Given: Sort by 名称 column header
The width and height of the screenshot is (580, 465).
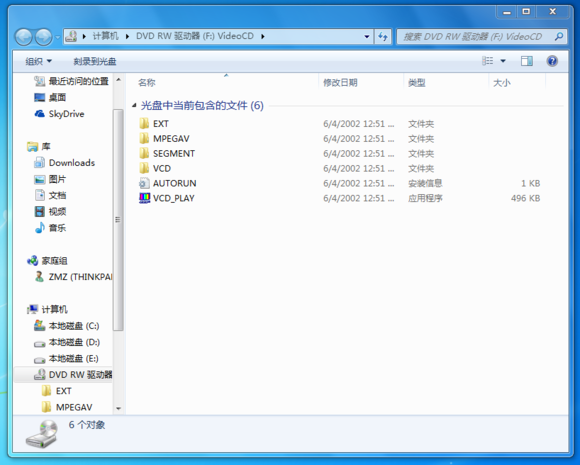Looking at the screenshot, I should tap(147, 82).
